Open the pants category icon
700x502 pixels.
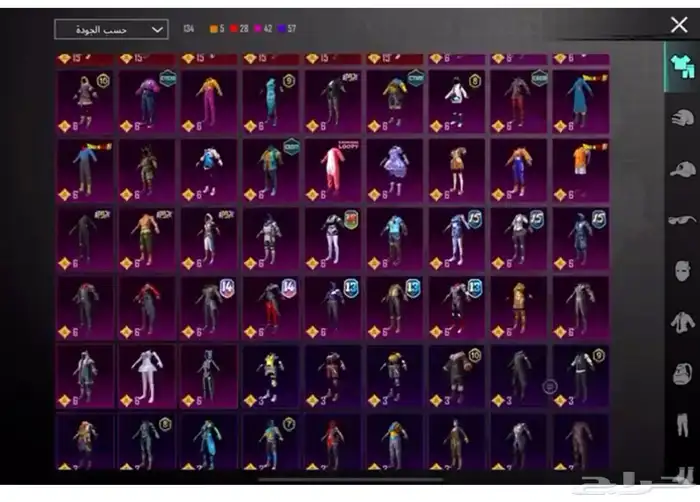[681, 425]
